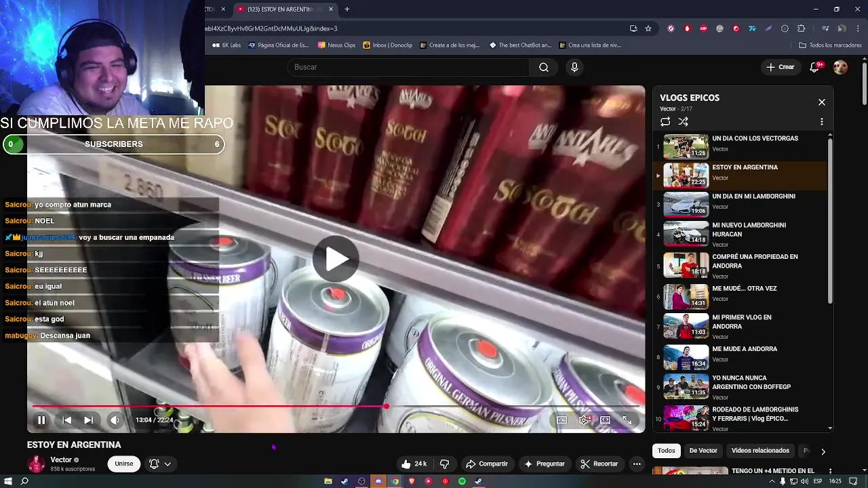Toggle playlist shuffle button
Viewport: 868px width, 488px height.
coord(684,122)
